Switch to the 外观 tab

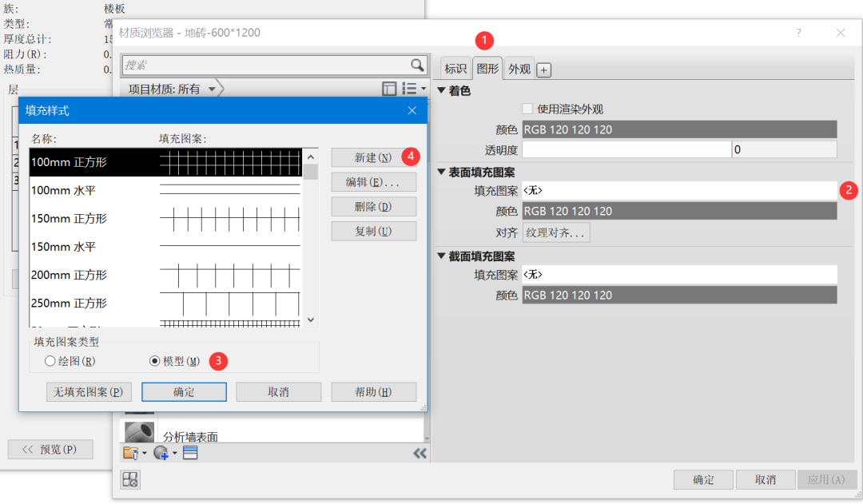pos(519,69)
